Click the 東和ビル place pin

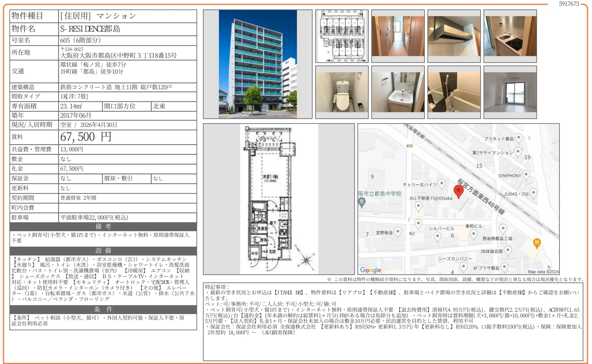pyautogui.click(x=473, y=233)
